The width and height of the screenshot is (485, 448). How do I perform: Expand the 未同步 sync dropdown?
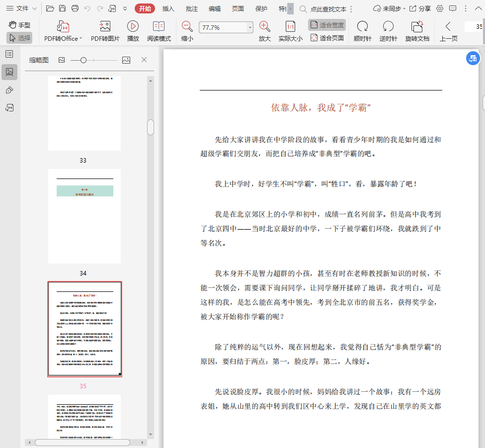point(390,8)
